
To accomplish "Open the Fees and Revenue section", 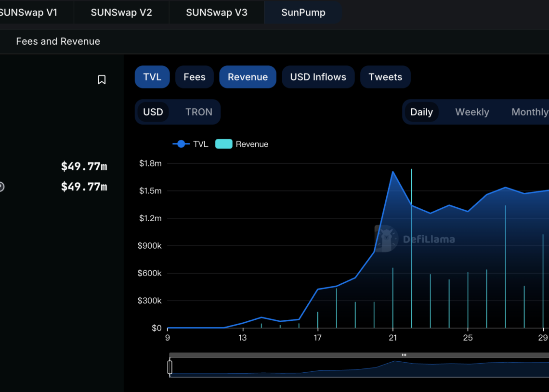I will click(58, 41).
